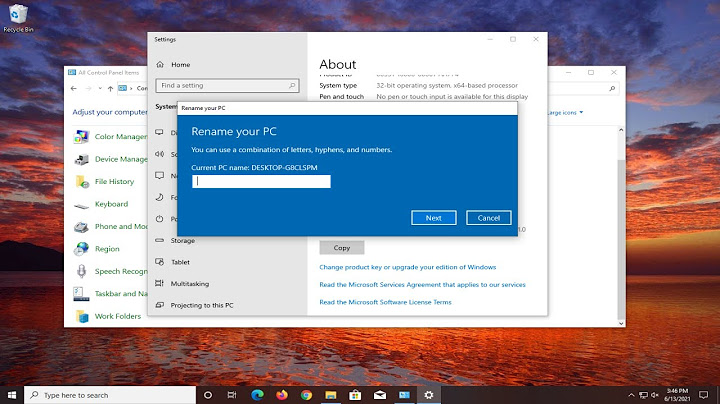Viewport: 720px width, 404px height.
Task: Open Work Folders in Control Panel
Action: [x=118, y=316]
